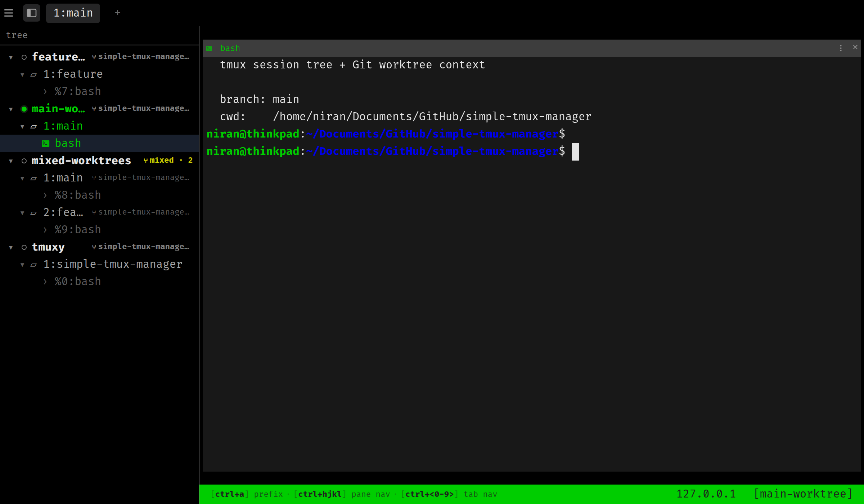Viewport: 864px width, 504px height.
Task: Collapse the 1:simple-tmux-manager window
Action: pos(22,265)
